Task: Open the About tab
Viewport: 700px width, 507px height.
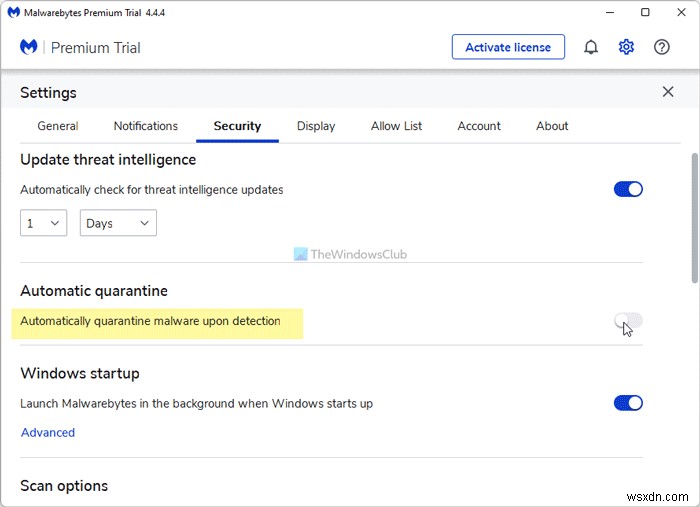Action: [x=552, y=126]
